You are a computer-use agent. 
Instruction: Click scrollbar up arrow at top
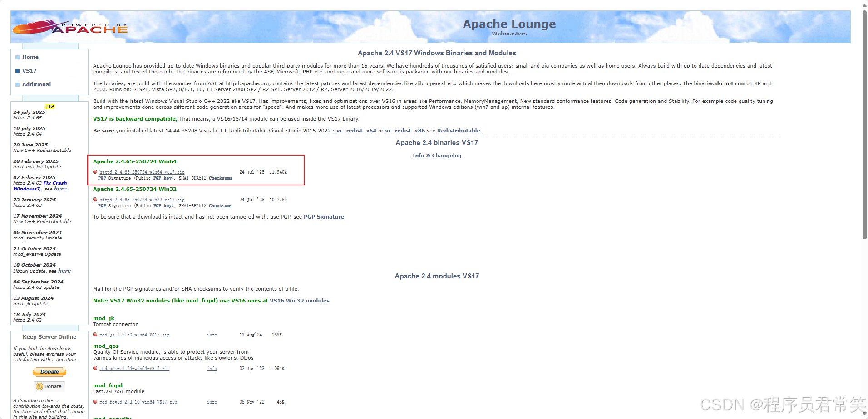tap(865, 5)
